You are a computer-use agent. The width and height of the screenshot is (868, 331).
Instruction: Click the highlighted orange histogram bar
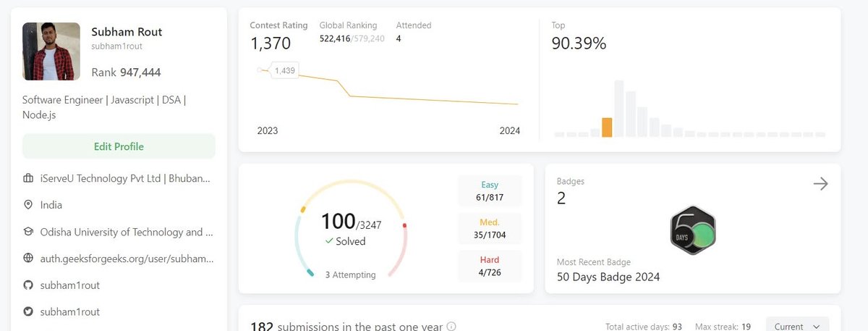(607, 127)
